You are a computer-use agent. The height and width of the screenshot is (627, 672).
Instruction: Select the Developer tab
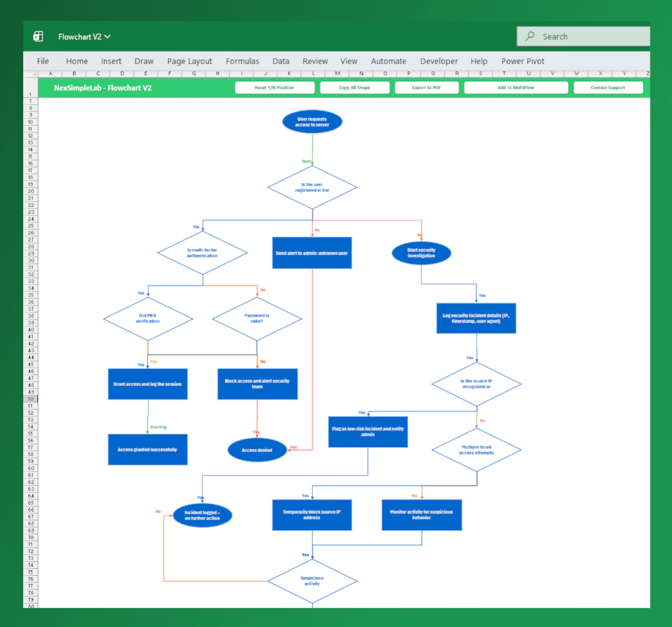(x=438, y=61)
